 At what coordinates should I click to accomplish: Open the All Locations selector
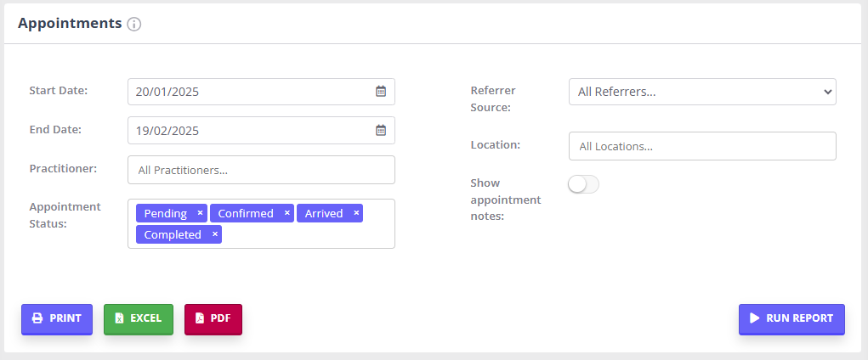click(x=701, y=146)
